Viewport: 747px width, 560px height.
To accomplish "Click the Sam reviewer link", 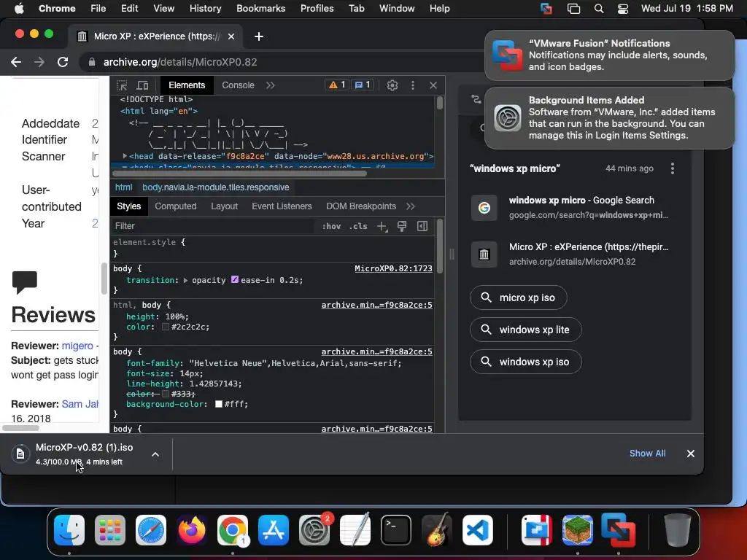I will pyautogui.click(x=80, y=404).
